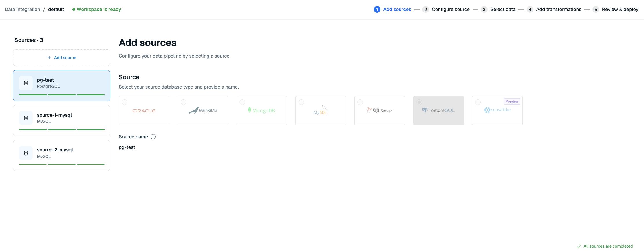Screen dimensions: 644x252
Task: Open the Data integration breadcrumb link
Action: click(22, 9)
